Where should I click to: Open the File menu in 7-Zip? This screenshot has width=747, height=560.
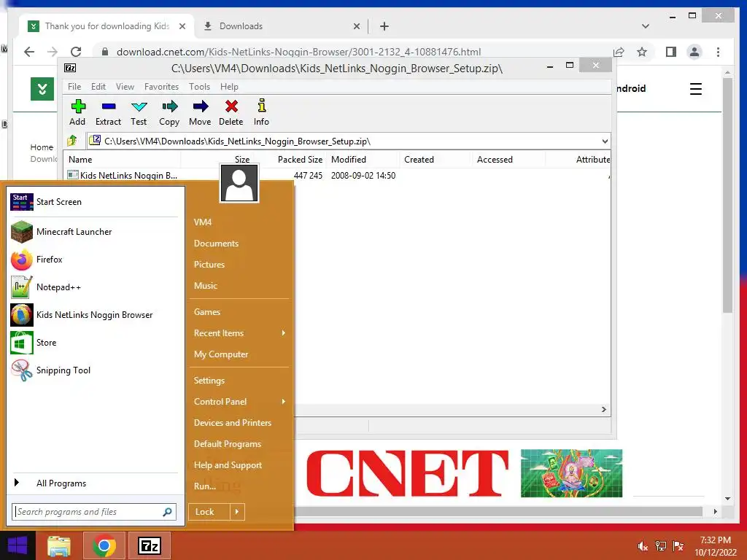tap(74, 87)
